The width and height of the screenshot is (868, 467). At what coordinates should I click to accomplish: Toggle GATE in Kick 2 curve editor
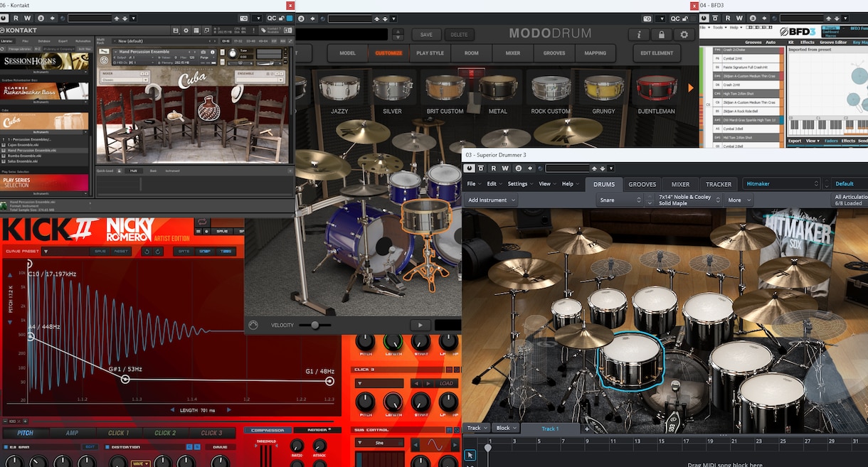pyautogui.click(x=184, y=251)
